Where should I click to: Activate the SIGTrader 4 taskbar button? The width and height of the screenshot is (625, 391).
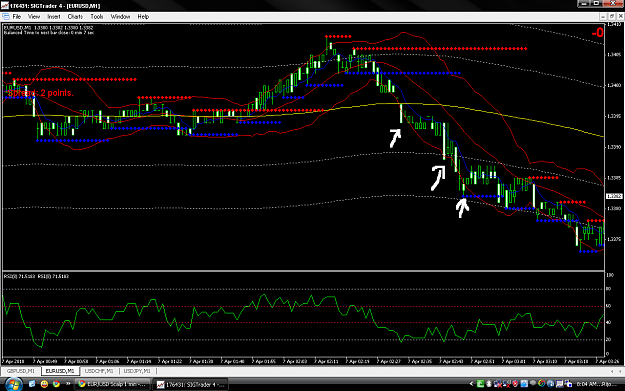point(191,385)
